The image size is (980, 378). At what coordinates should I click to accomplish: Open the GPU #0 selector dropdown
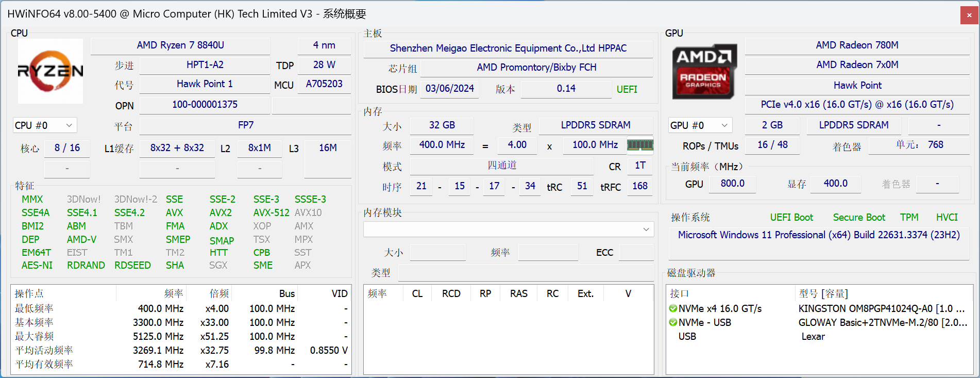[x=700, y=125]
